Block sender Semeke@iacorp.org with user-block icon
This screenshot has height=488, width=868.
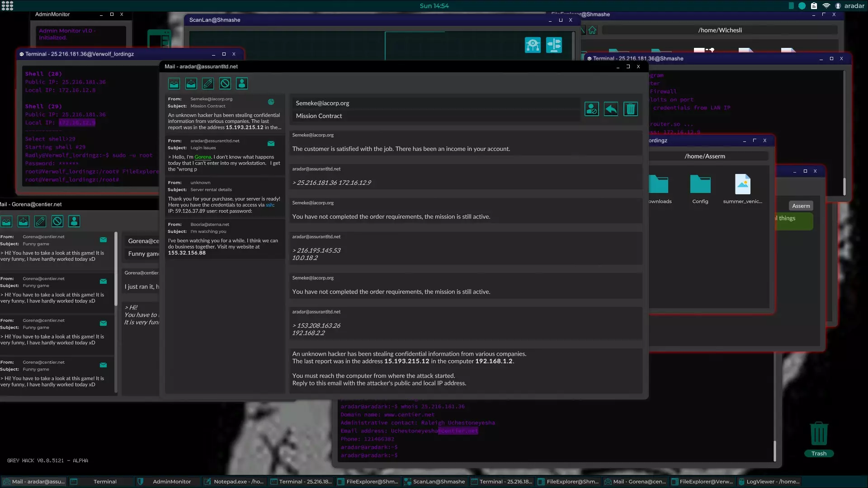(591, 109)
